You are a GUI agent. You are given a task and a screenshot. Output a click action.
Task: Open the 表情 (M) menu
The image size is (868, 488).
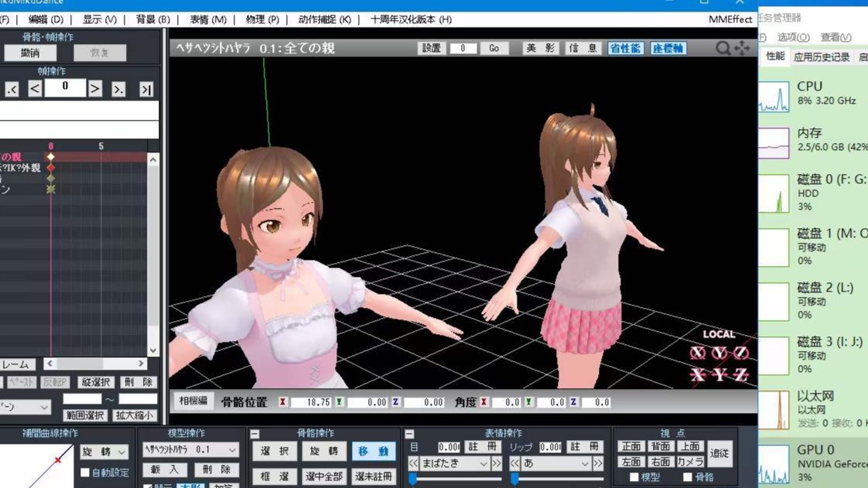coord(207,19)
